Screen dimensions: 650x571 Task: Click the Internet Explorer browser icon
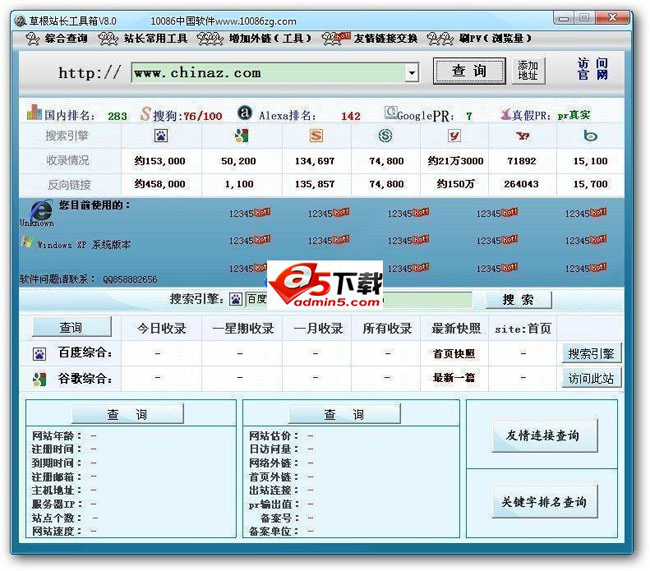40,211
